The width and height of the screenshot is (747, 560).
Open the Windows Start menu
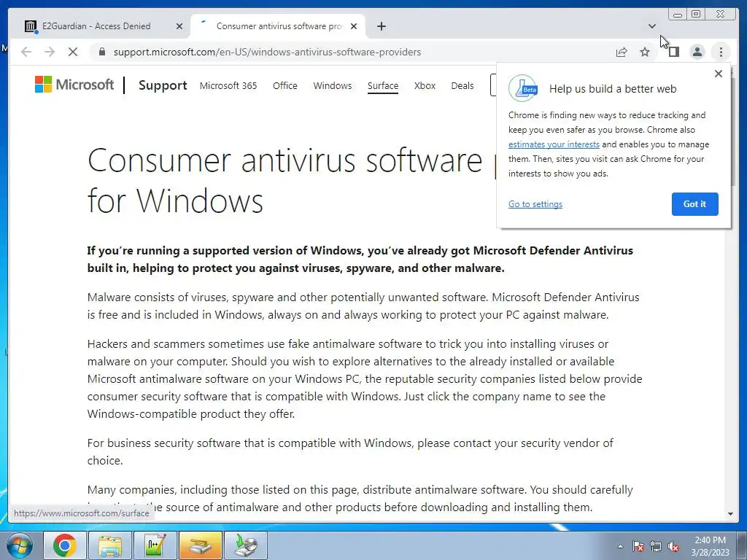click(x=20, y=545)
